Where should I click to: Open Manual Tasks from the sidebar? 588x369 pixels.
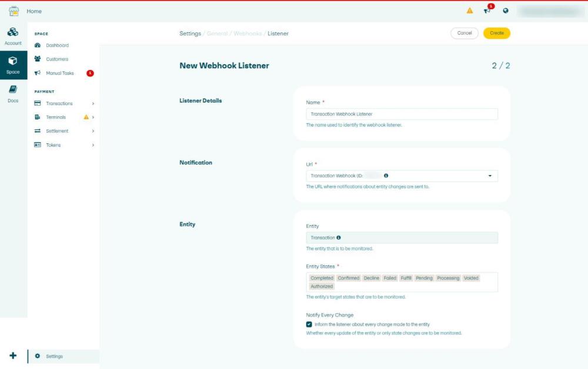[60, 72]
